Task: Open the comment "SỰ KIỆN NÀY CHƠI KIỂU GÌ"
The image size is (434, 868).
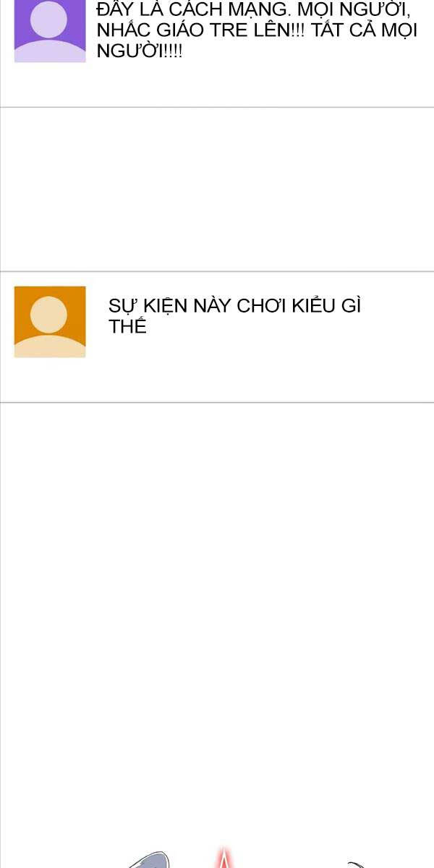Action: pos(217,337)
